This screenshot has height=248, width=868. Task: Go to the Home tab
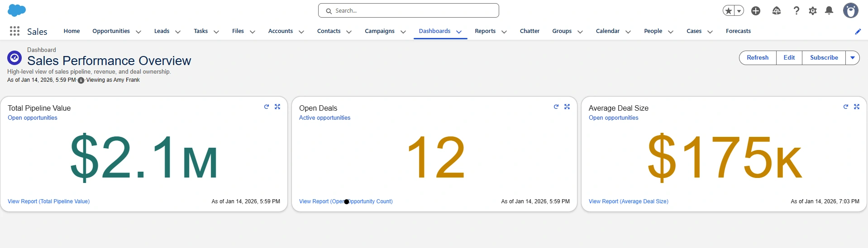pyautogui.click(x=72, y=31)
